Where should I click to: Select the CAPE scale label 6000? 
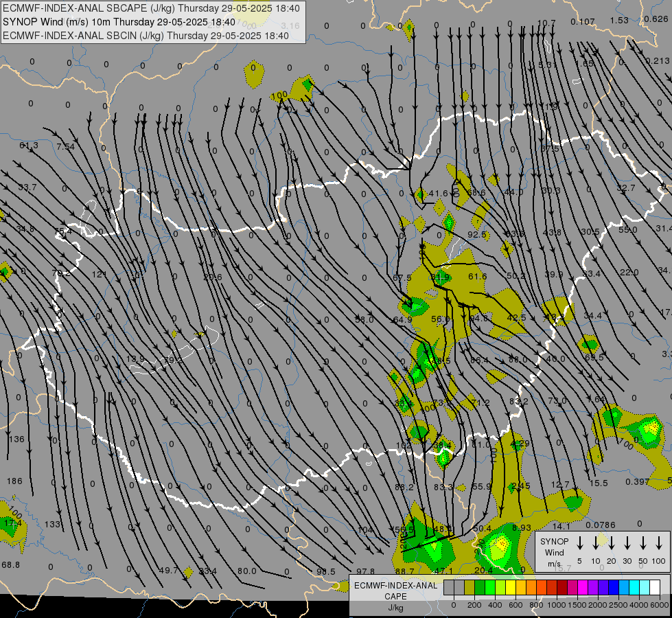(660, 605)
